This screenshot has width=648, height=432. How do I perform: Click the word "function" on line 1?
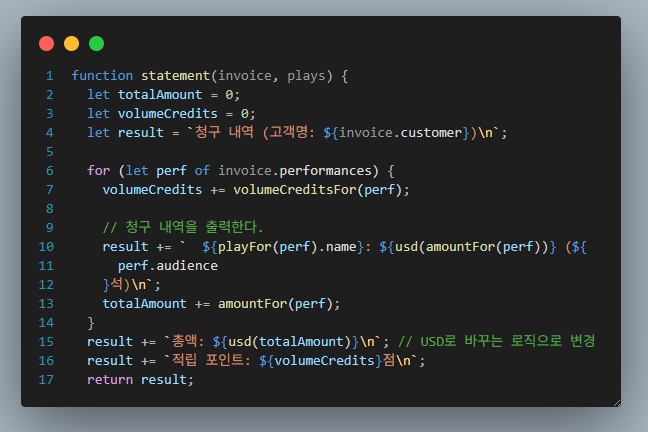pyautogui.click(x=102, y=76)
